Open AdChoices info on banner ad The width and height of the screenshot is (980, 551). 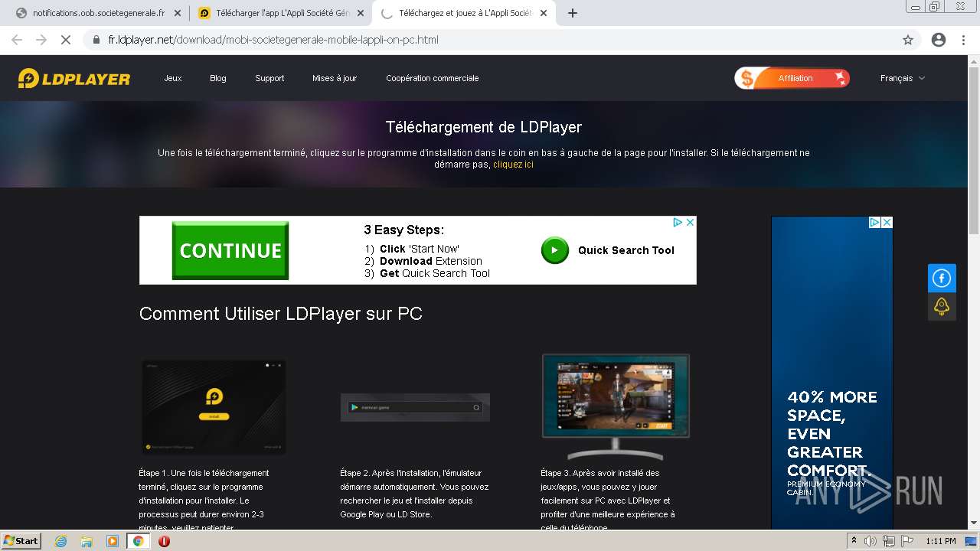tap(678, 223)
